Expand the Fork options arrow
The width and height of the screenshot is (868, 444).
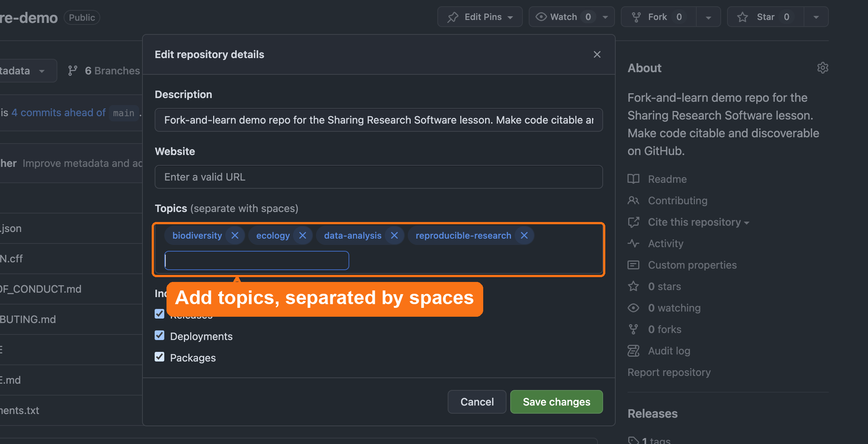coord(708,17)
